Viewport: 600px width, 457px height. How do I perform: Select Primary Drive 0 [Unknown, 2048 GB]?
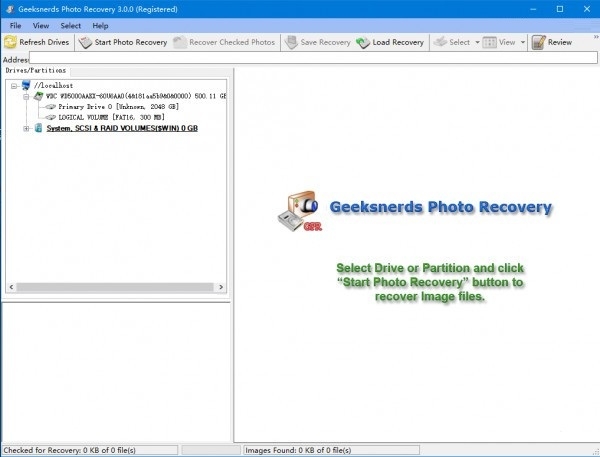118,106
